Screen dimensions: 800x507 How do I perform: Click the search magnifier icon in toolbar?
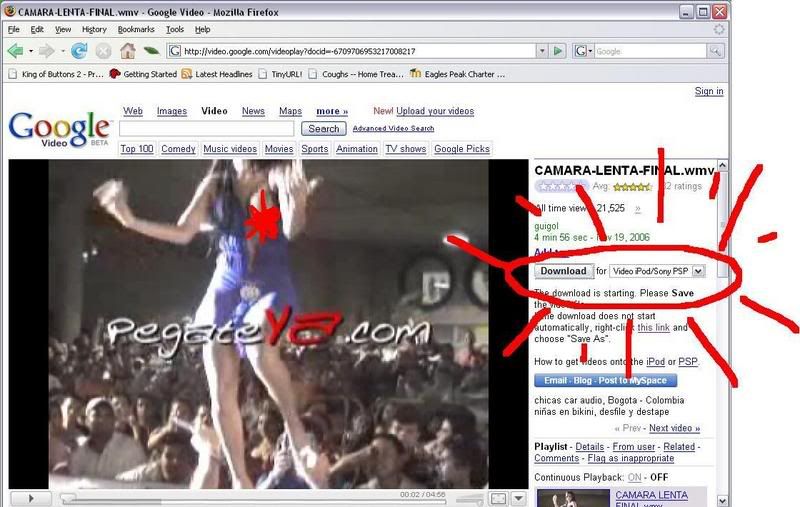point(715,51)
